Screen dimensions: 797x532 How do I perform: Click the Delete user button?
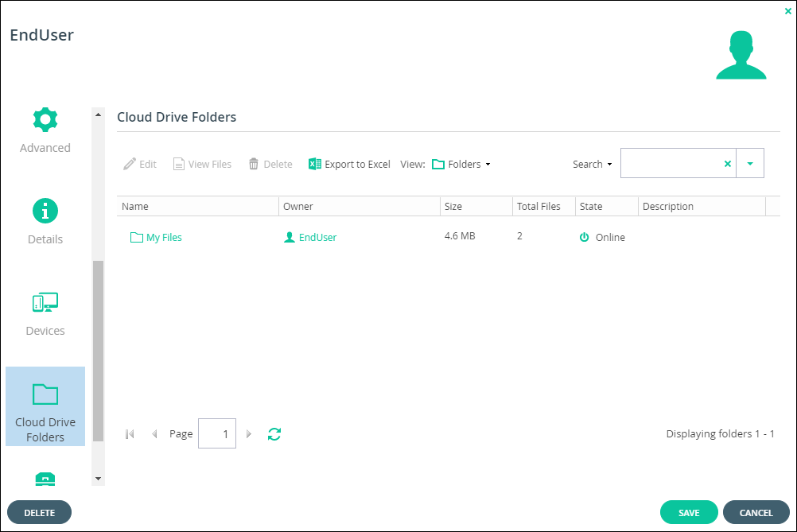39,513
